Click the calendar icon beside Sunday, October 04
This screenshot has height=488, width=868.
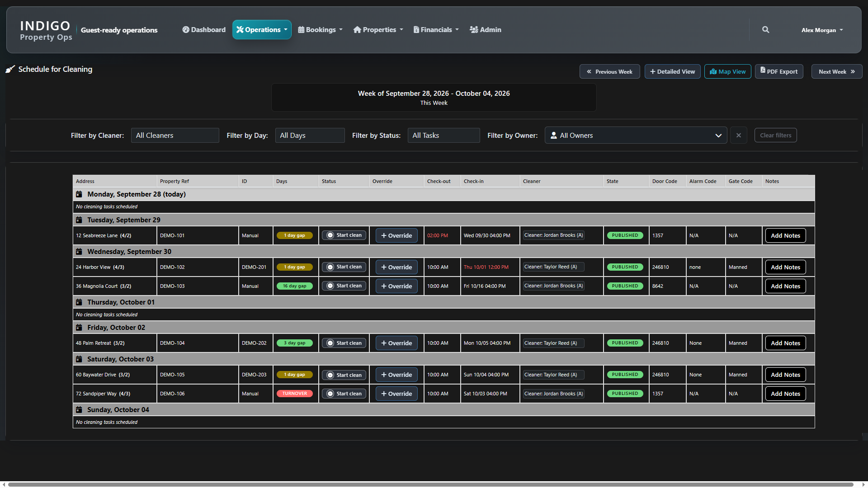coord(79,410)
